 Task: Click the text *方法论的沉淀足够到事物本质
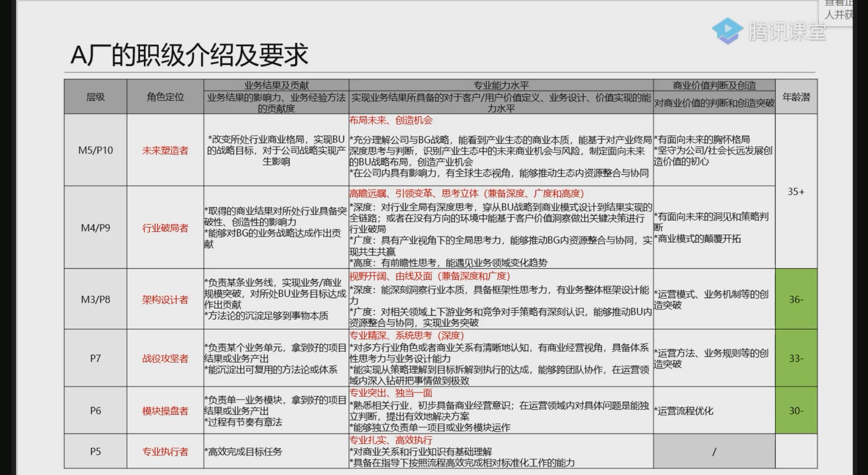point(267,316)
